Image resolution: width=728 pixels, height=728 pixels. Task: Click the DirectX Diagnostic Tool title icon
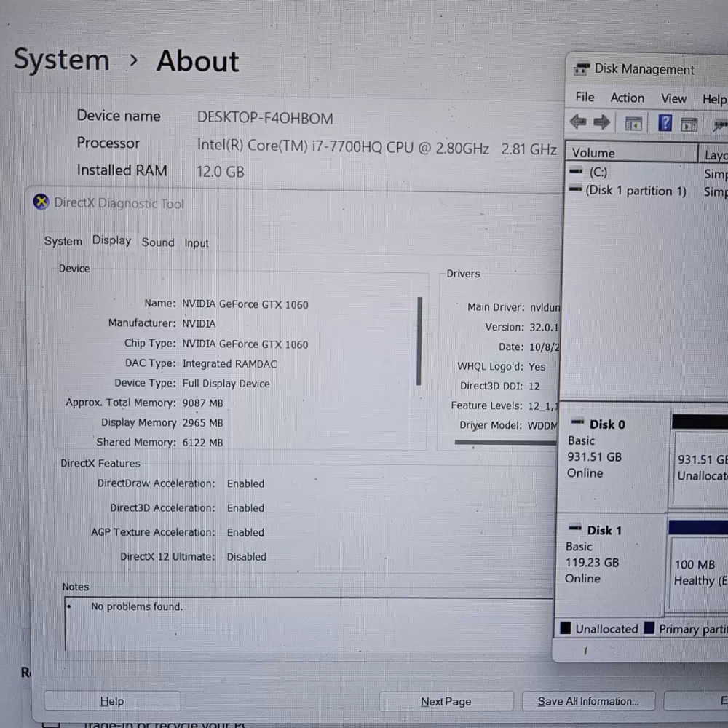[x=41, y=203]
